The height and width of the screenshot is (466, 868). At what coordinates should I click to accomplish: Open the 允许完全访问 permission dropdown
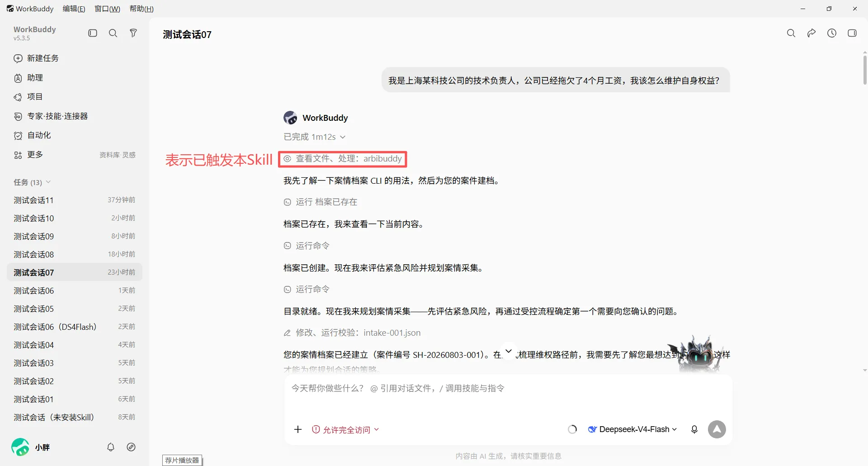pyautogui.click(x=346, y=430)
